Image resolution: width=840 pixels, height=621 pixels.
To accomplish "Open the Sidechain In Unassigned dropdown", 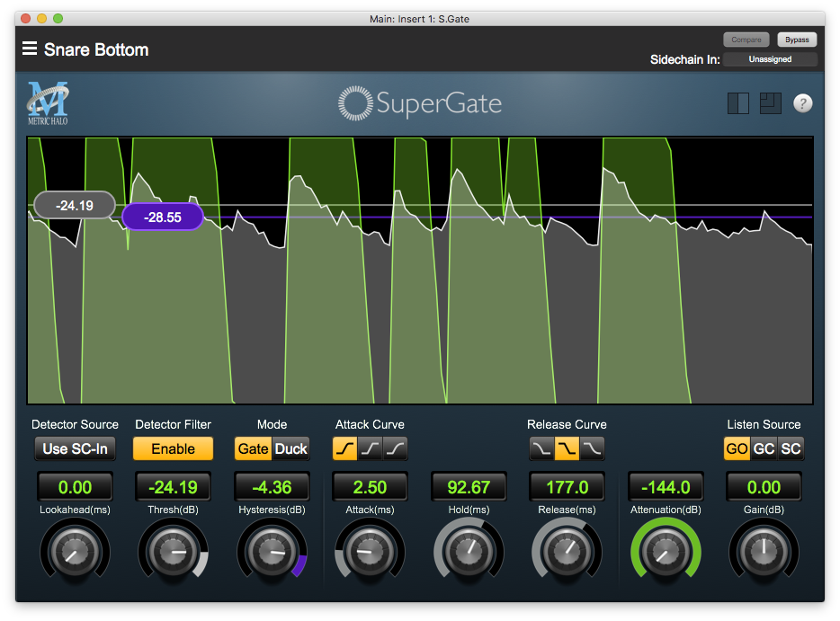I will point(770,59).
